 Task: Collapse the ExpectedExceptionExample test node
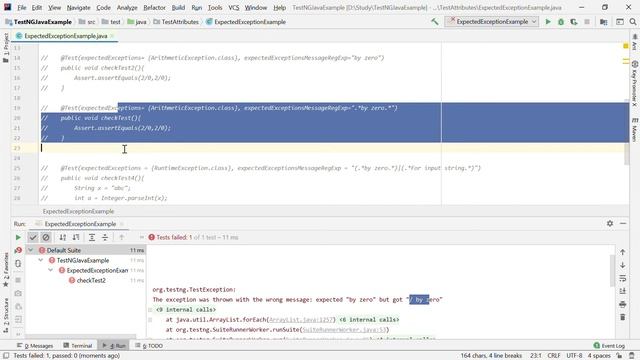[51, 270]
